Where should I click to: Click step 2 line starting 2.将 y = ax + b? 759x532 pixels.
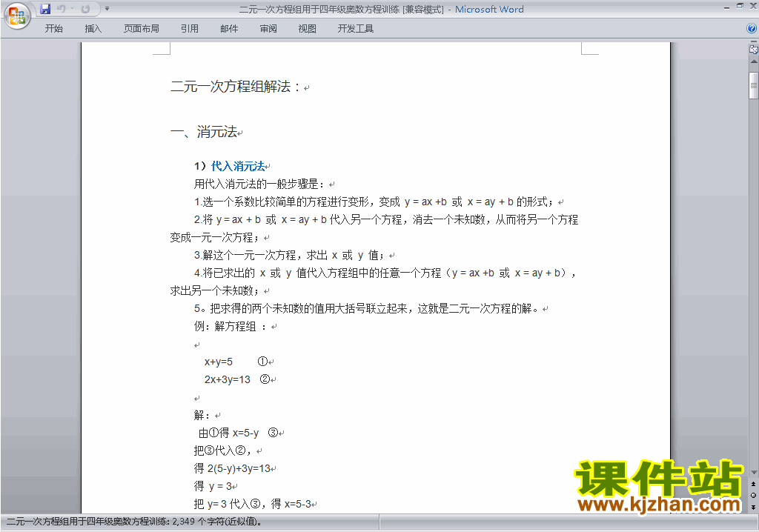[x=386, y=220]
